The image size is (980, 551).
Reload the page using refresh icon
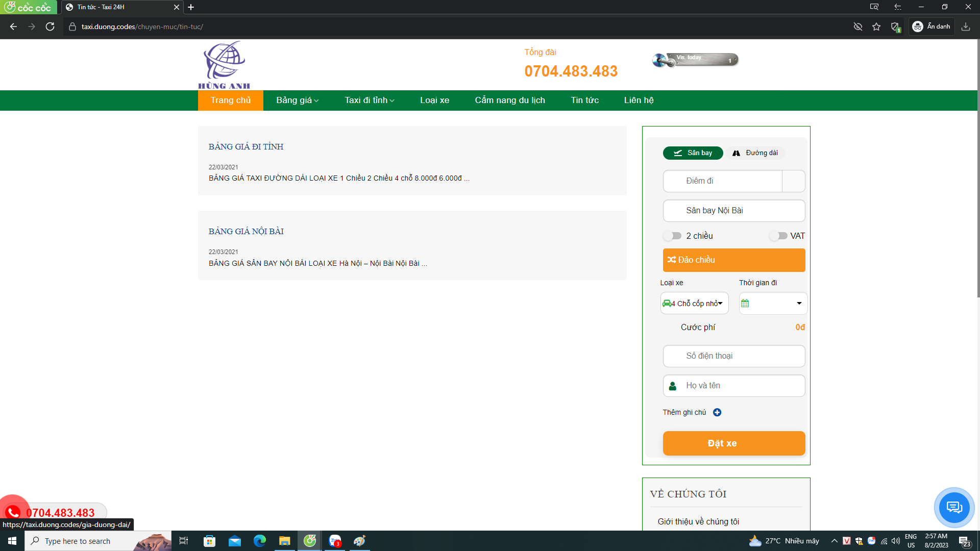[x=50, y=27]
